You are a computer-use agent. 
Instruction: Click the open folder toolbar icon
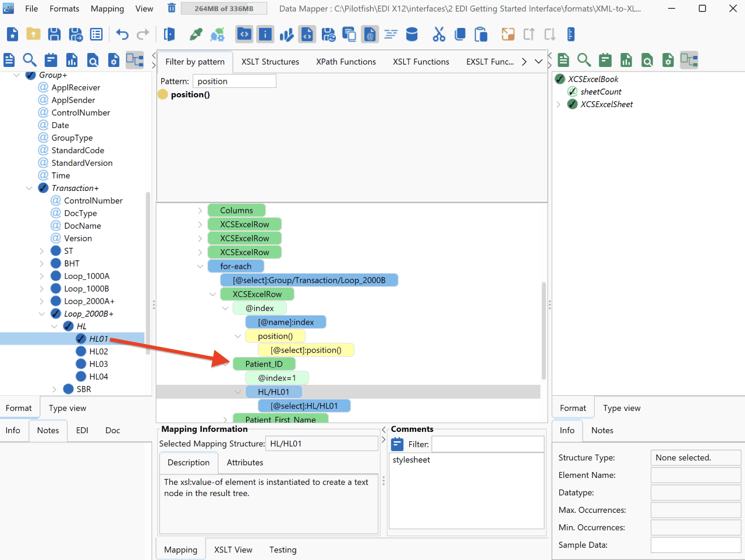pos(33,34)
